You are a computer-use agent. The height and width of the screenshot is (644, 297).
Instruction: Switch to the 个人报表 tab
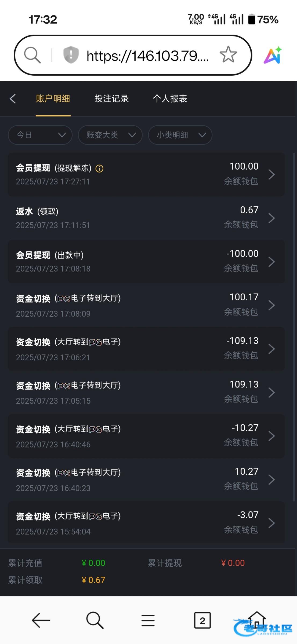[x=170, y=99]
